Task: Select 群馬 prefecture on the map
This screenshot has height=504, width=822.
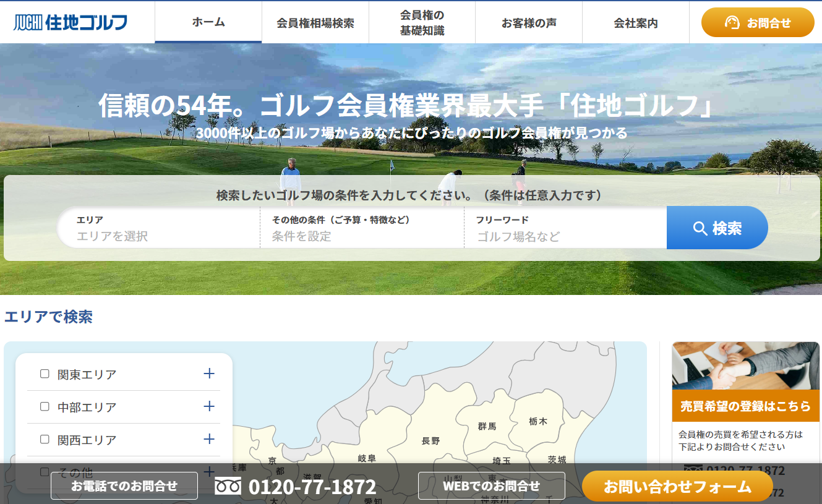Action: 487,426
